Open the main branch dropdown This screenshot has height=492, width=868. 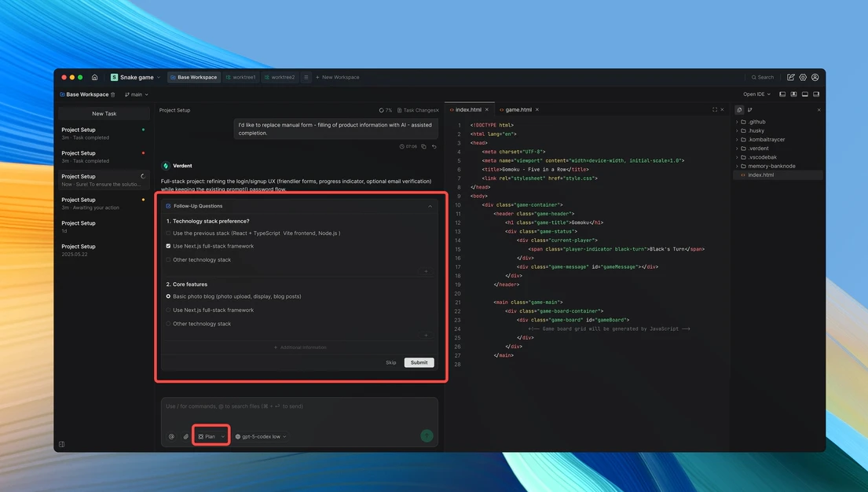[x=137, y=95]
